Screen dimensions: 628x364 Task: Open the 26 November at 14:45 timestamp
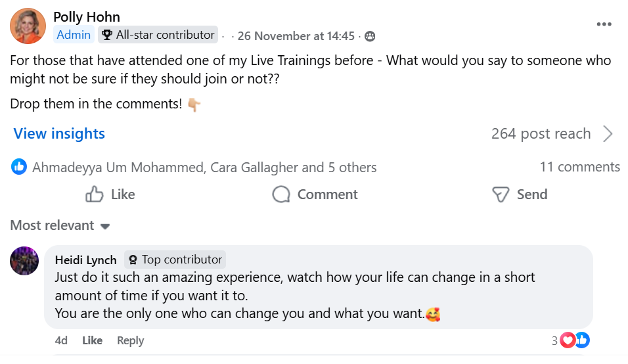click(x=296, y=36)
